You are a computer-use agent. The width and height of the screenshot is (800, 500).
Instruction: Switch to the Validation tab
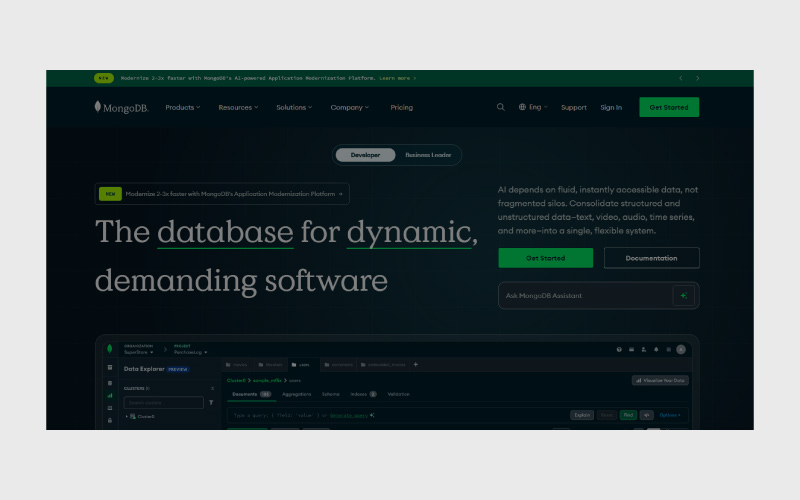click(x=398, y=394)
